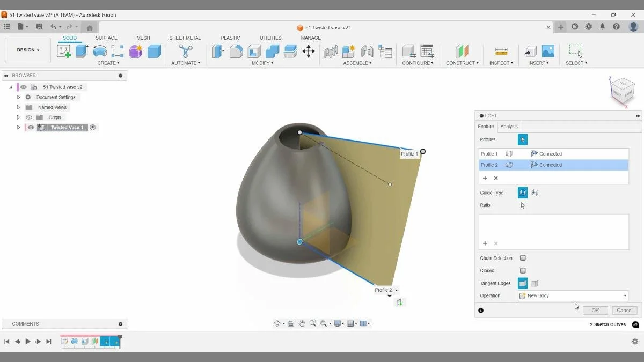Image resolution: width=644 pixels, height=362 pixels.
Task: Select the Create Sketch tool
Action: [64, 50]
